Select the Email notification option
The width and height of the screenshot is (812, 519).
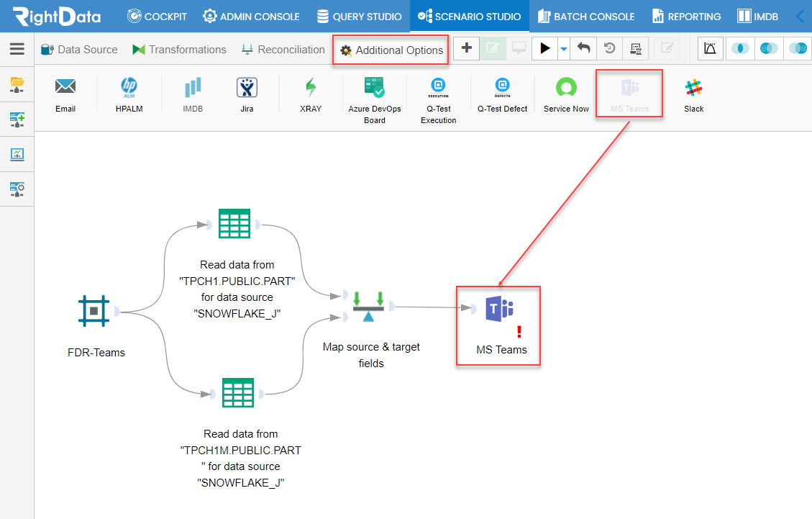pos(65,94)
